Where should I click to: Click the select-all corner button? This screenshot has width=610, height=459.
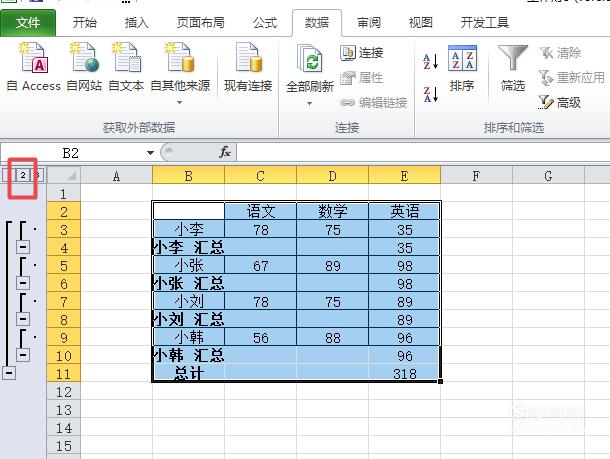point(64,176)
